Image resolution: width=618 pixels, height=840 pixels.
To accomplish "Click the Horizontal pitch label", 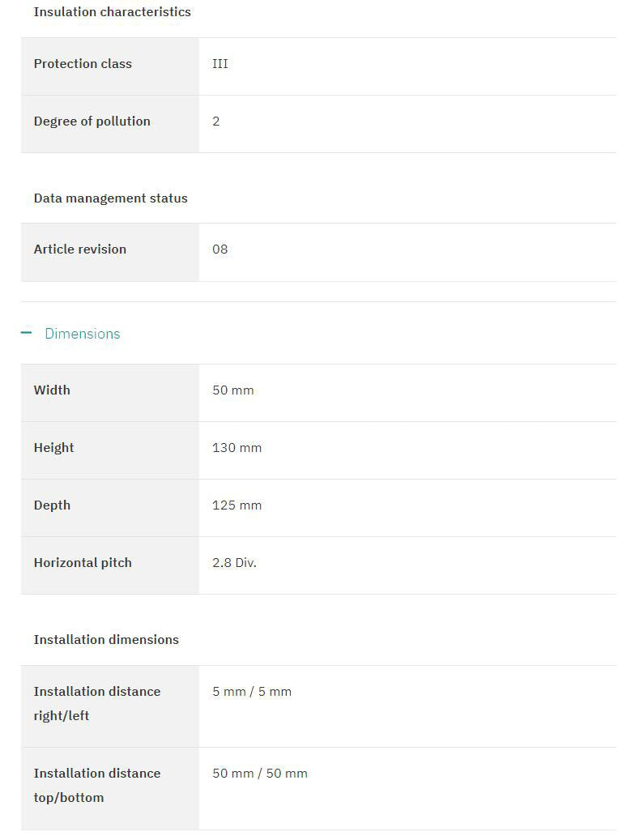I will [83, 563].
